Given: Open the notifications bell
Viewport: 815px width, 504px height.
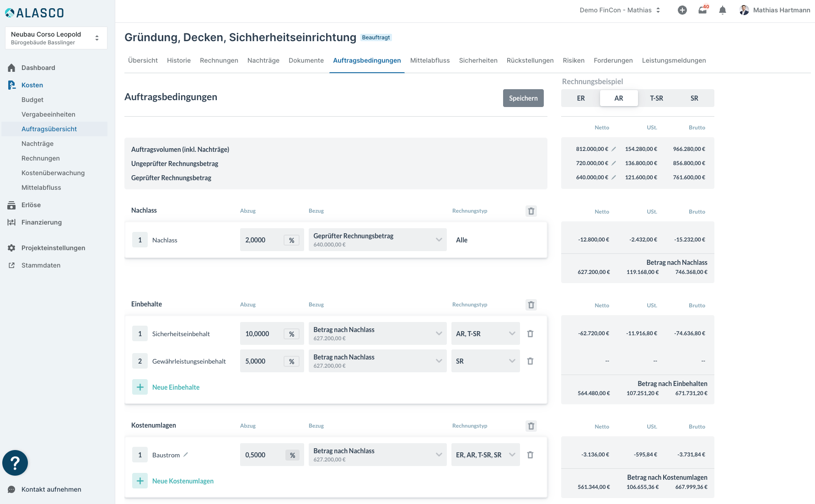Looking at the screenshot, I should [x=723, y=10].
